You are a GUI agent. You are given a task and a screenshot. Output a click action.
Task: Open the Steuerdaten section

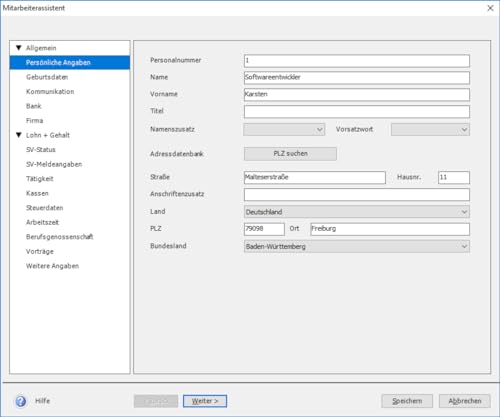[45, 208]
